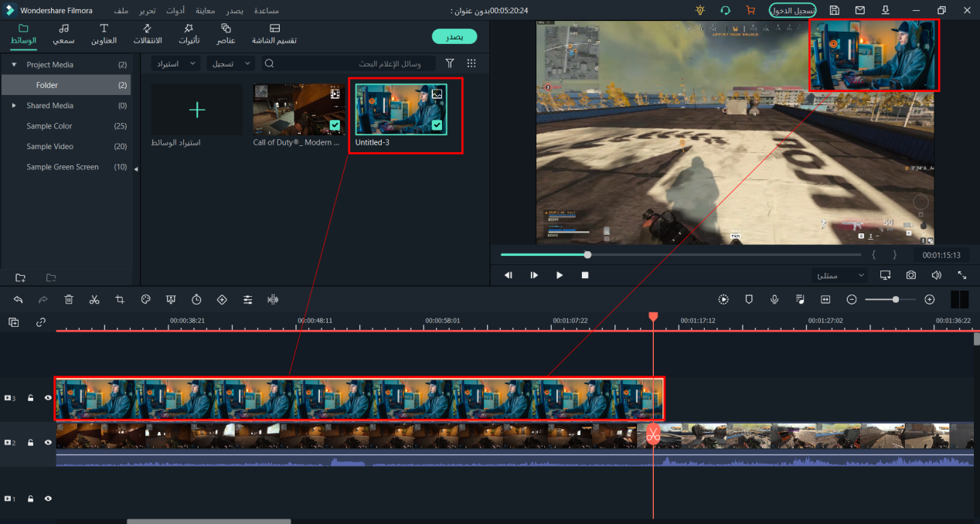Split the clip with the scissors tool
Viewport: 980px width, 524px height.
[94, 299]
